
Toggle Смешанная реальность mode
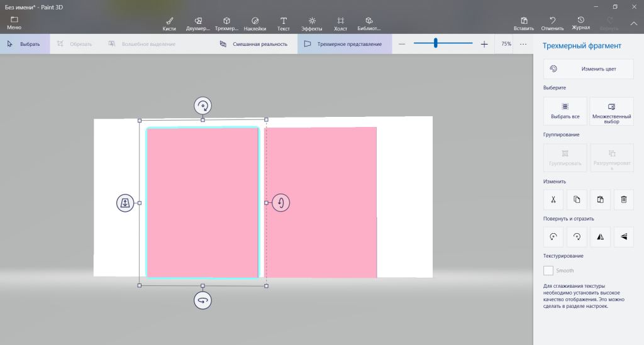click(253, 44)
